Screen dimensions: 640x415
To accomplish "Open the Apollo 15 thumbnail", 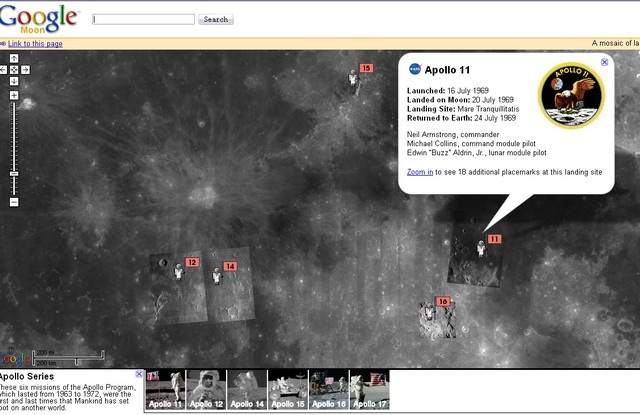I will (x=288, y=390).
